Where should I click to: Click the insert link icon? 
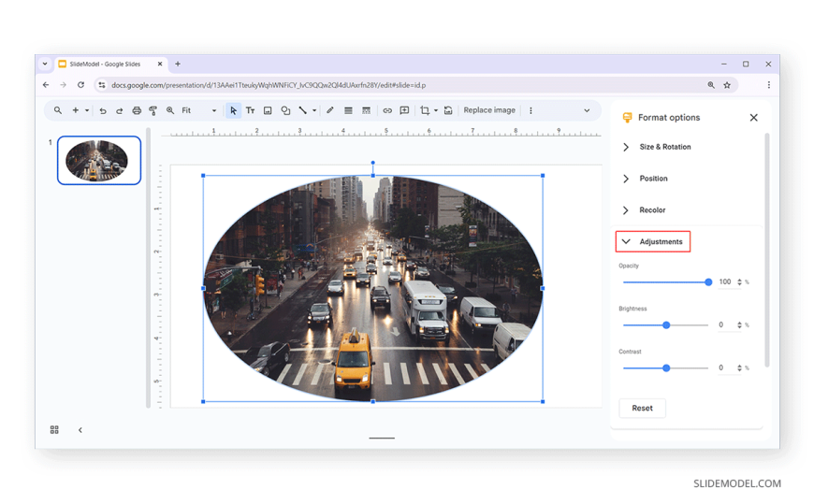(x=387, y=110)
